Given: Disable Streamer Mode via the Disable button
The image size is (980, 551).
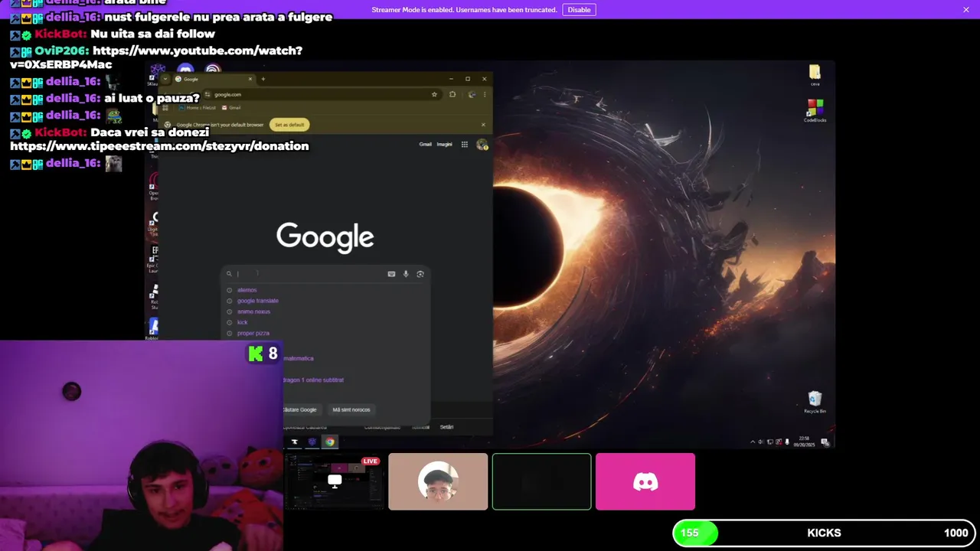Looking at the screenshot, I should (579, 10).
